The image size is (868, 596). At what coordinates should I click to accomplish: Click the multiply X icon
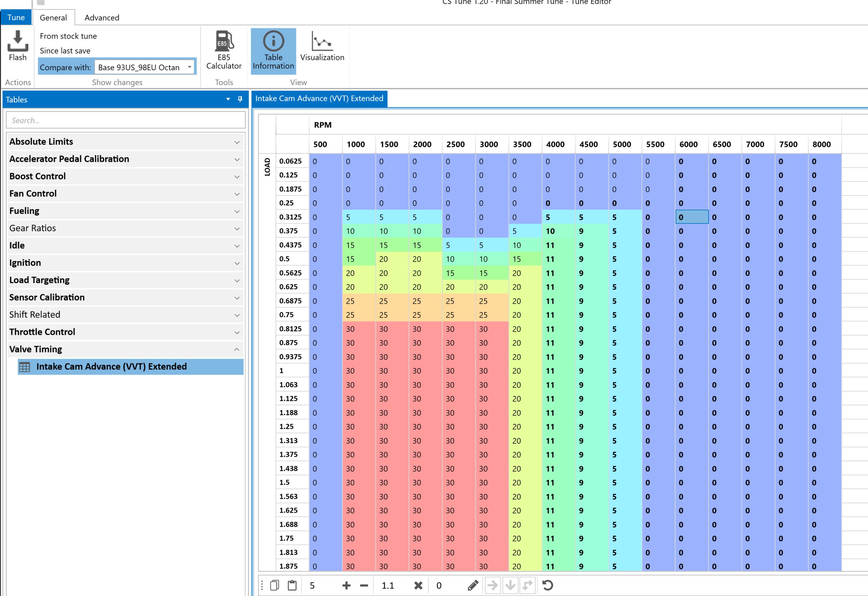click(x=418, y=585)
